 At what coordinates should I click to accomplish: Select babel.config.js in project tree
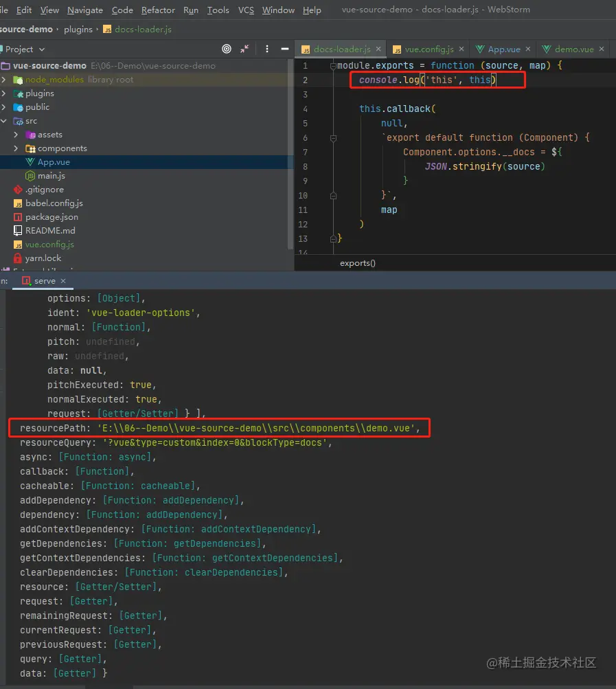[x=54, y=203]
